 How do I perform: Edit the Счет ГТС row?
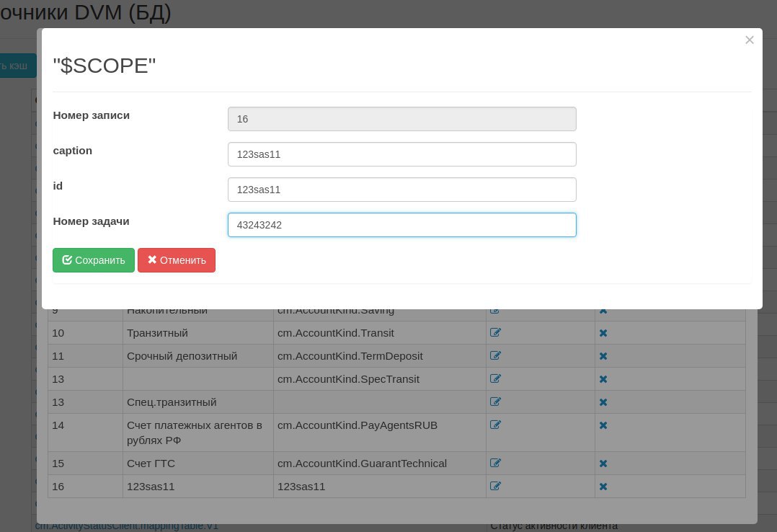pyautogui.click(x=495, y=464)
